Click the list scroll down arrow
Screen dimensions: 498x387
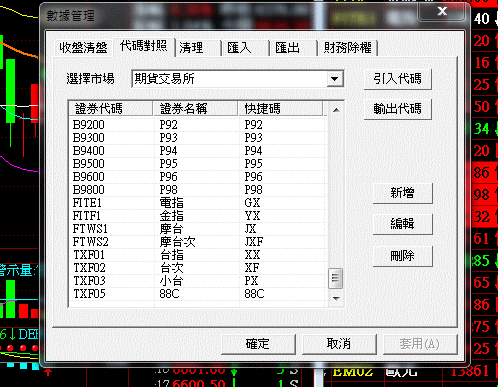(336, 298)
